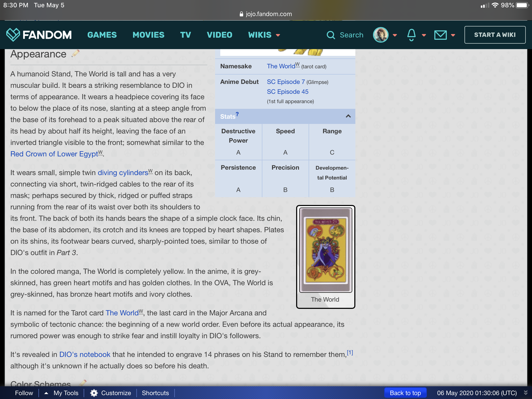Click the user avatar picture
This screenshot has width=532, height=399.
(x=381, y=35)
